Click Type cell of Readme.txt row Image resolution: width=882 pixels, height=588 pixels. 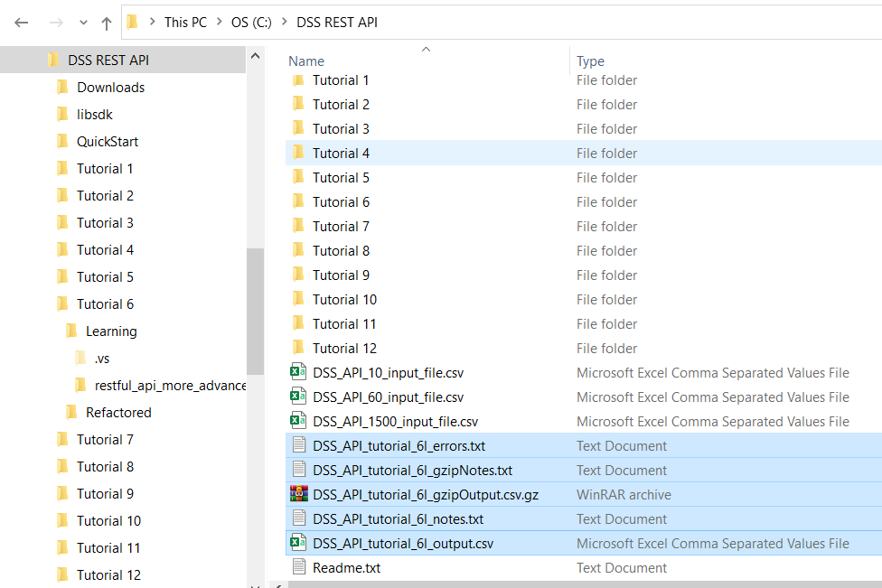click(x=622, y=568)
